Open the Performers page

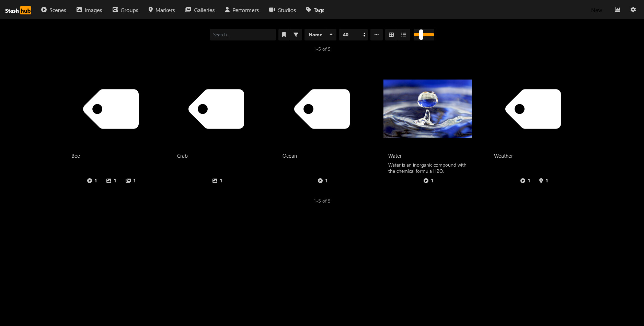(x=242, y=10)
